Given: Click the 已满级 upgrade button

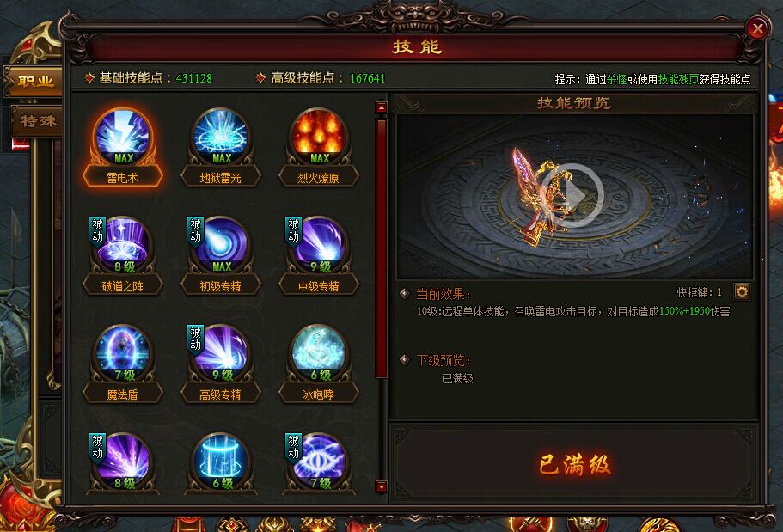Looking at the screenshot, I should 574,464.
